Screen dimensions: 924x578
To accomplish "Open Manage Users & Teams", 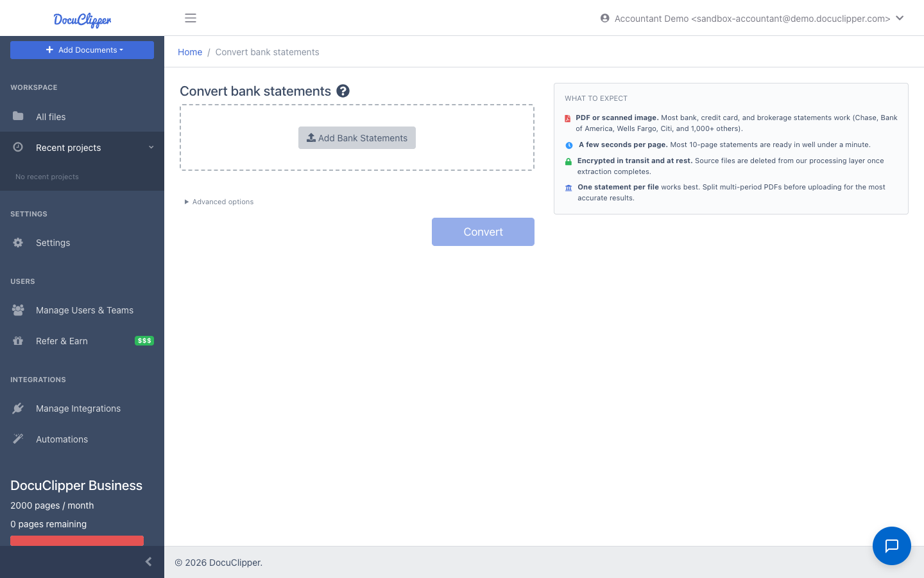I will pos(82,310).
